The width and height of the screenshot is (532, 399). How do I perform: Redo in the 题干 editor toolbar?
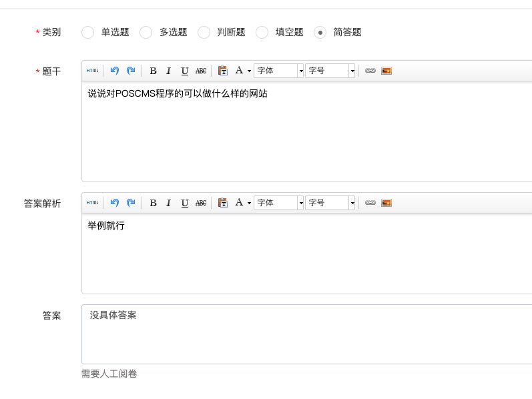click(x=131, y=71)
